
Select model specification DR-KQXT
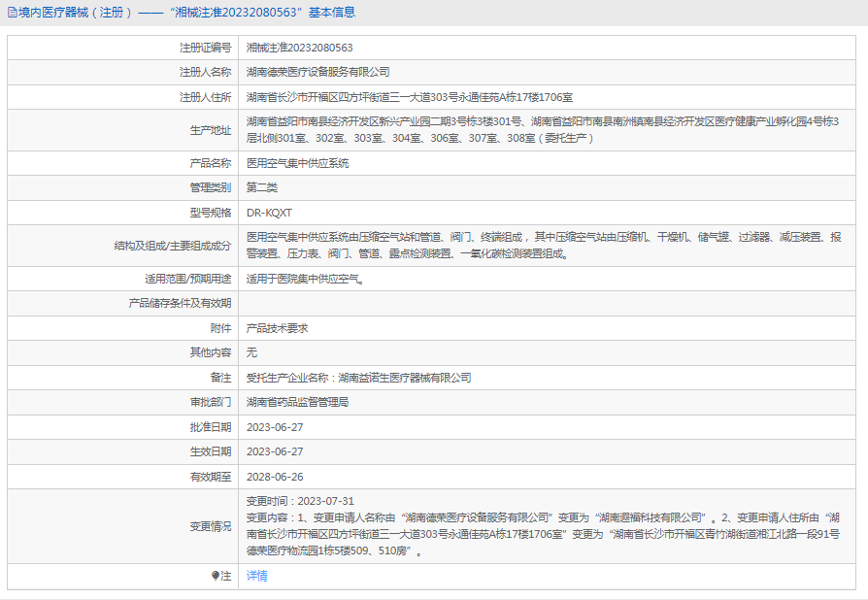(x=269, y=213)
